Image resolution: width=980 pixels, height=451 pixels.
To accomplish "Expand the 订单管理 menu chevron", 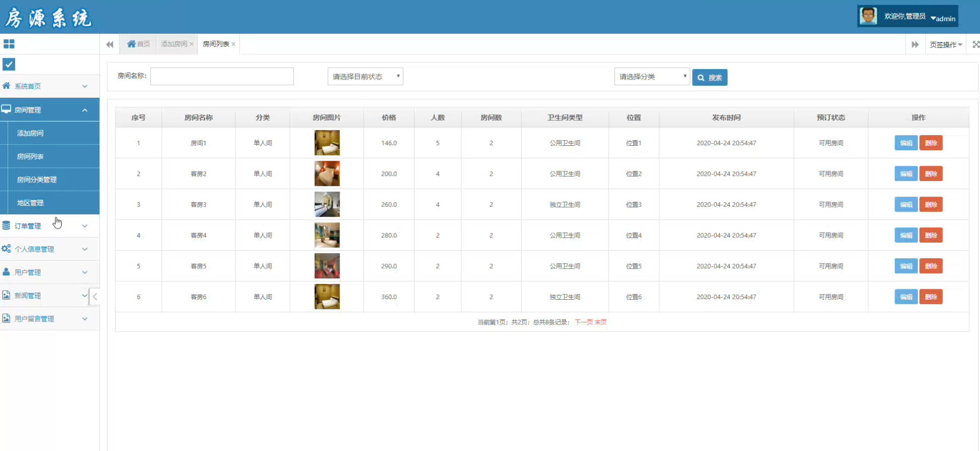I will click(85, 226).
